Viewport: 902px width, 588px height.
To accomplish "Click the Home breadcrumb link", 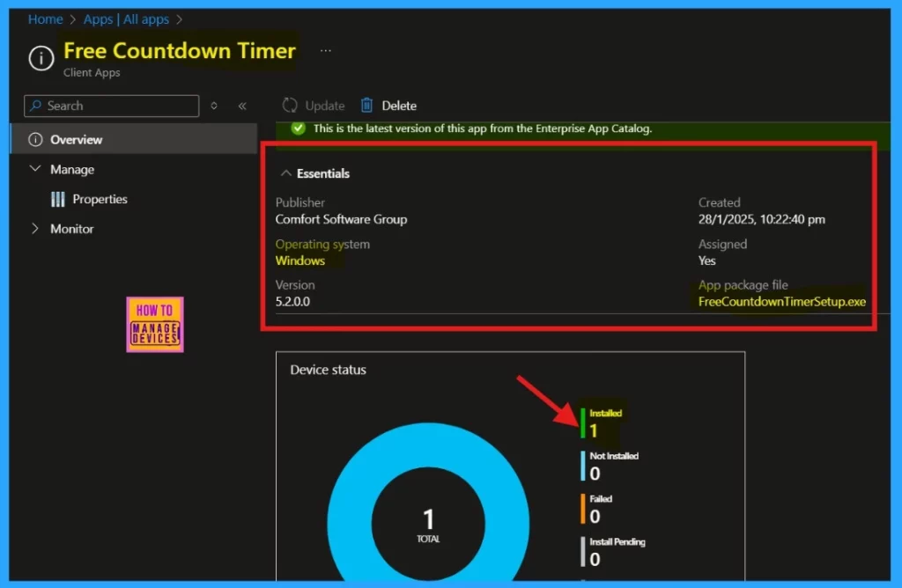I will tap(46, 19).
